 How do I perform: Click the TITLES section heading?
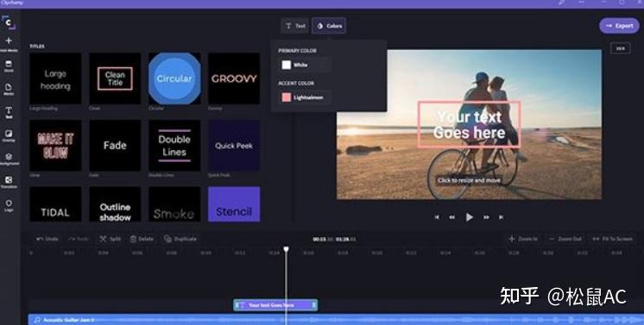coord(37,47)
